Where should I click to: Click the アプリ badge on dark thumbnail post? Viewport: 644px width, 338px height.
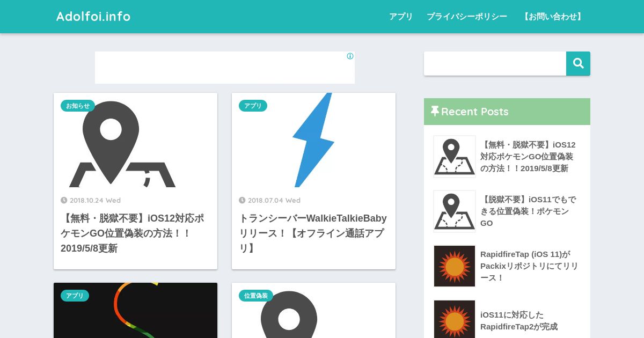[75, 296]
